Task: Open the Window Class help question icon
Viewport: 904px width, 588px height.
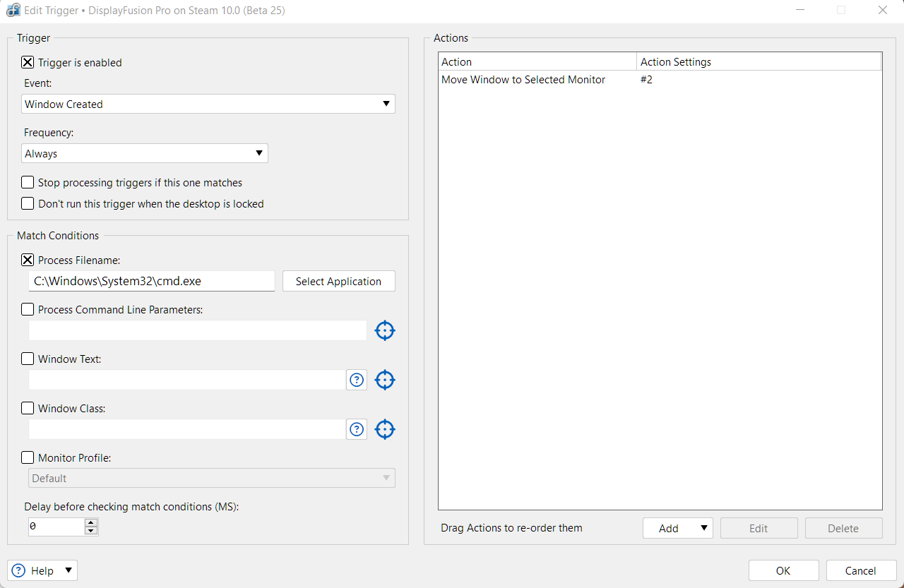Action: (357, 429)
